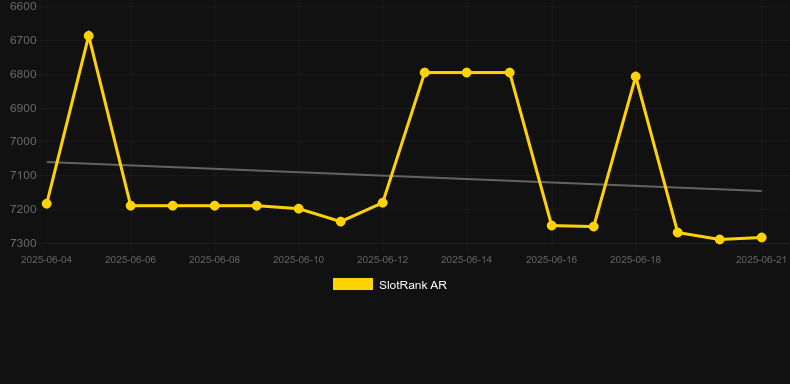Select the first plateau point on 2025-06-13
Image resolution: width=790 pixels, height=384 pixels.
pos(425,73)
